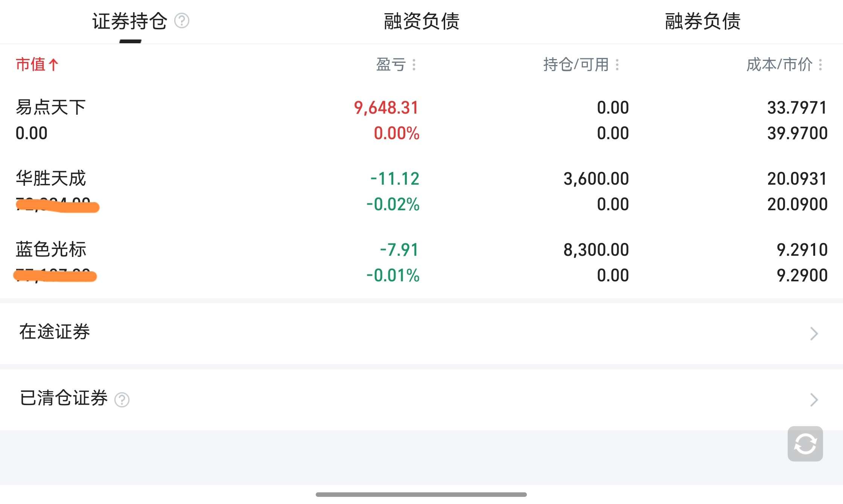Open 持仓/可用 column options dots

coord(617,65)
